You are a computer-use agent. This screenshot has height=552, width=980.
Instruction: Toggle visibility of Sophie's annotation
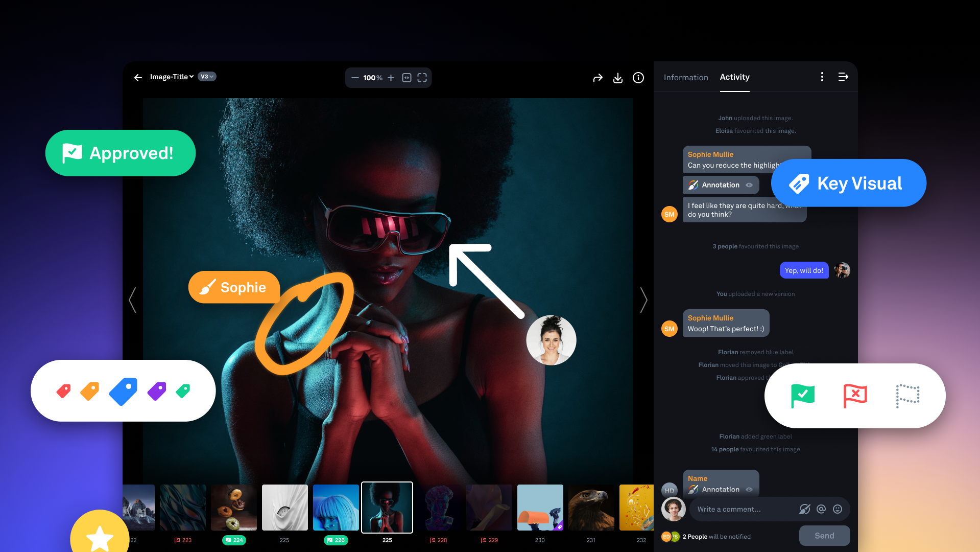point(749,185)
